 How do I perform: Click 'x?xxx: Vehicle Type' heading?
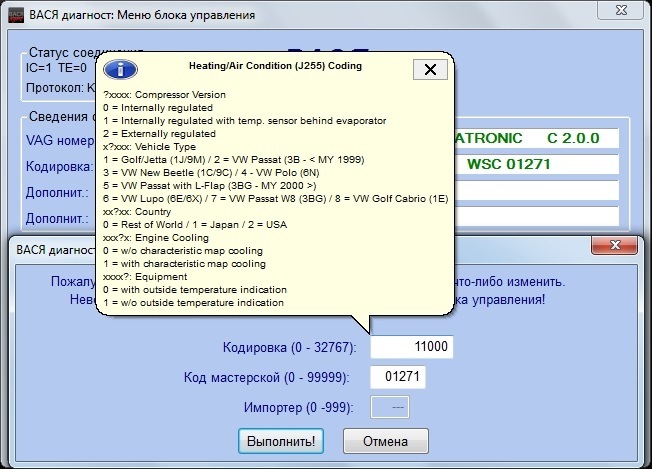click(x=149, y=147)
